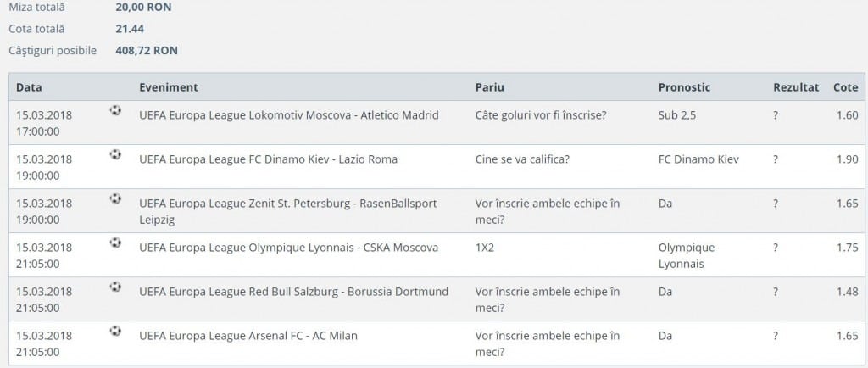Click soccer ball icon for Dinamo Kiev match

pos(115,154)
